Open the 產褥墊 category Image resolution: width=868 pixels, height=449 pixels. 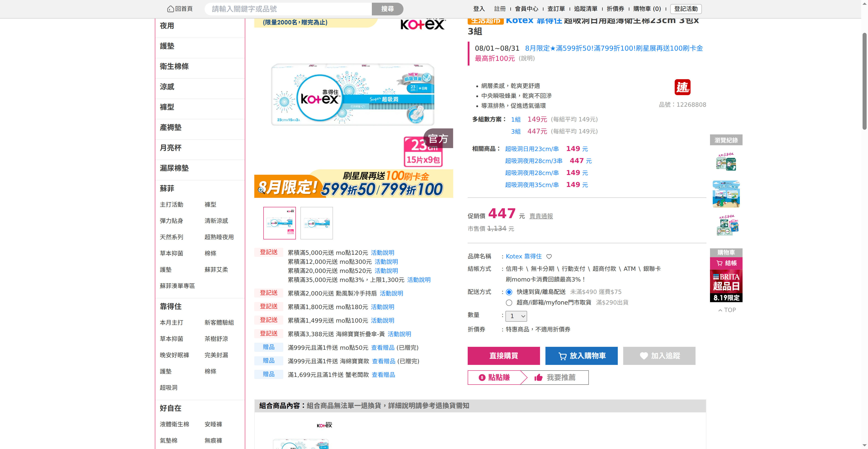point(170,128)
